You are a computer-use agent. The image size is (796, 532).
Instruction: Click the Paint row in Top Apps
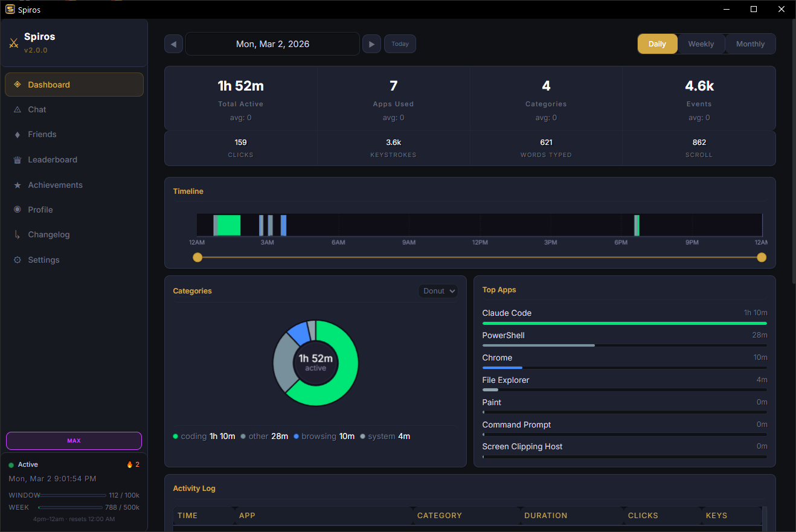click(x=624, y=406)
